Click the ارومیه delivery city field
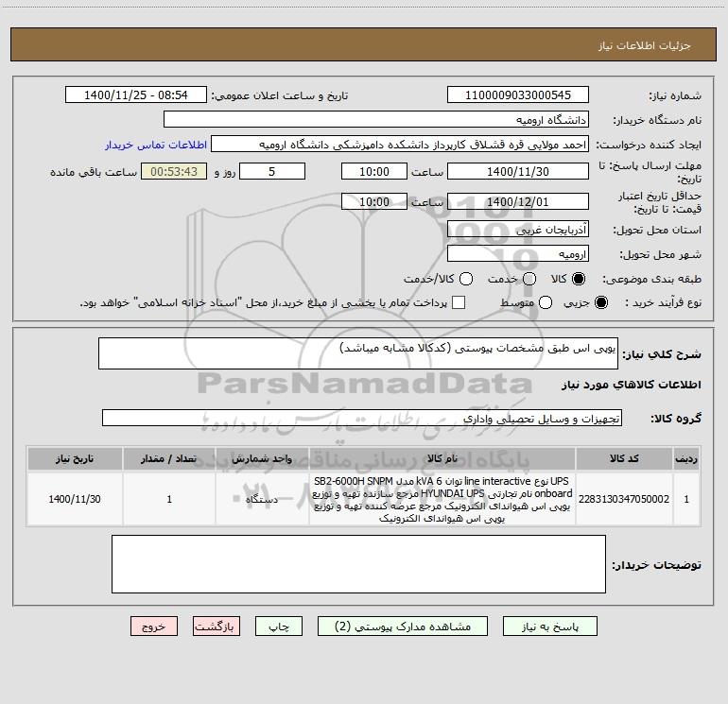This screenshot has height=704, width=728. (518, 254)
